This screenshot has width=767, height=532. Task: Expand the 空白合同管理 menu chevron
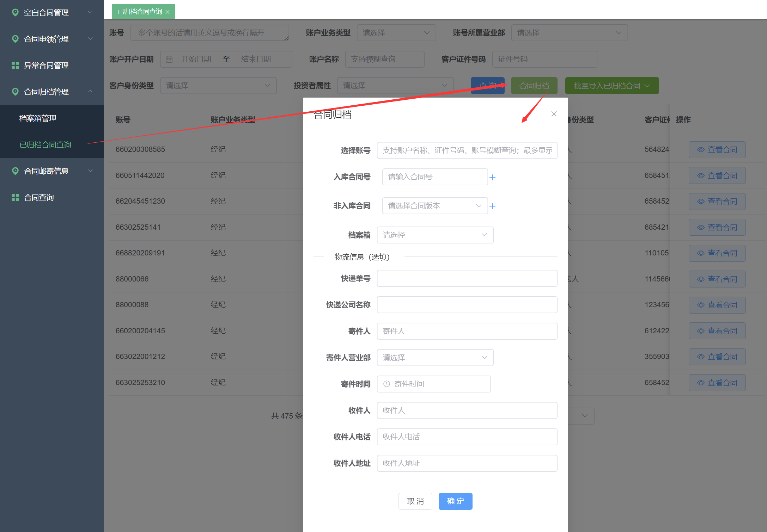(x=90, y=12)
